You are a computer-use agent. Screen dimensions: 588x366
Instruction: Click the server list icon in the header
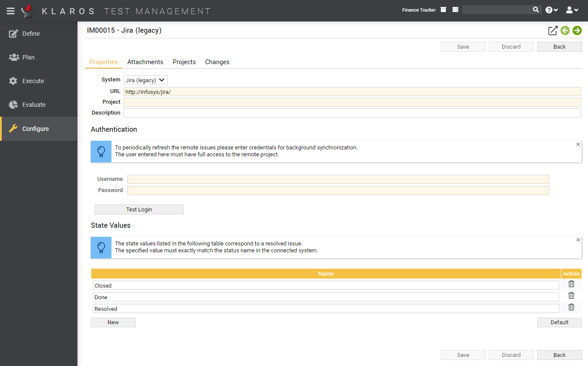click(x=455, y=9)
